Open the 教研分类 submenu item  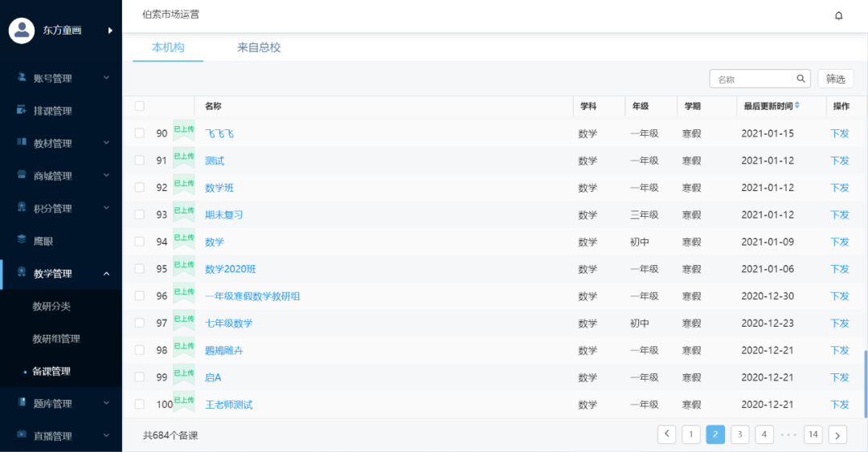click(x=51, y=306)
